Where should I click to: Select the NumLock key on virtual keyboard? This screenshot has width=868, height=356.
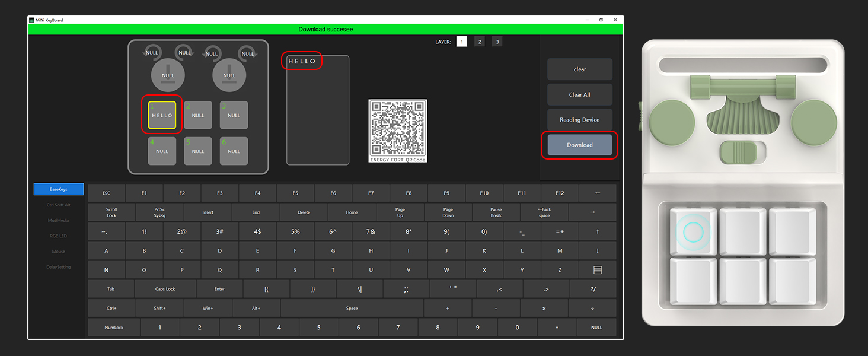tap(113, 327)
